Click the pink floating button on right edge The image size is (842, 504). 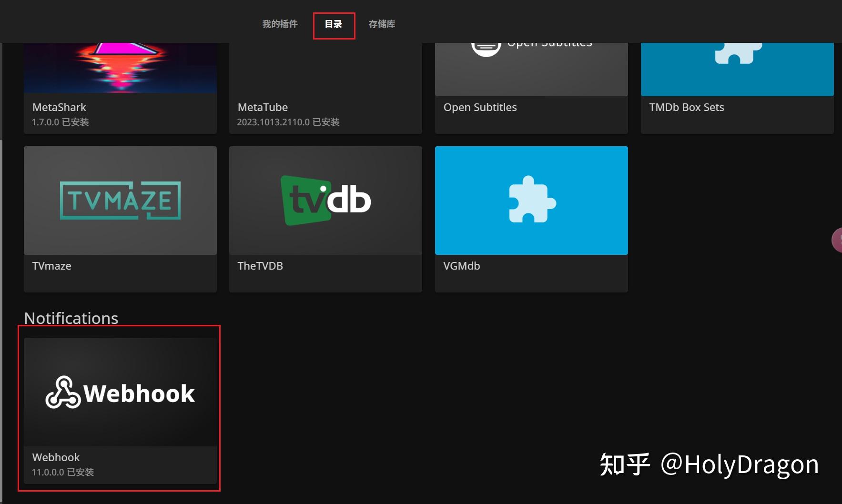click(x=838, y=240)
